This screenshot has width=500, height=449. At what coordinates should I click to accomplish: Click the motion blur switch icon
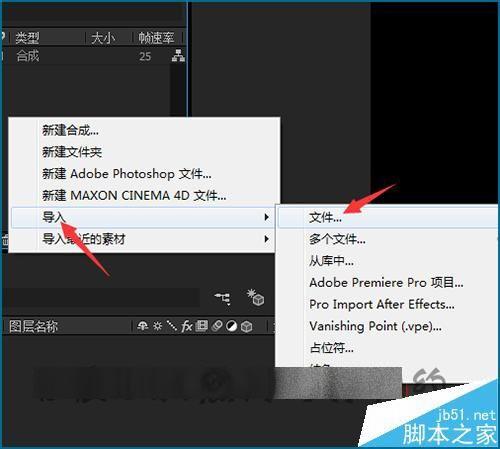217,326
